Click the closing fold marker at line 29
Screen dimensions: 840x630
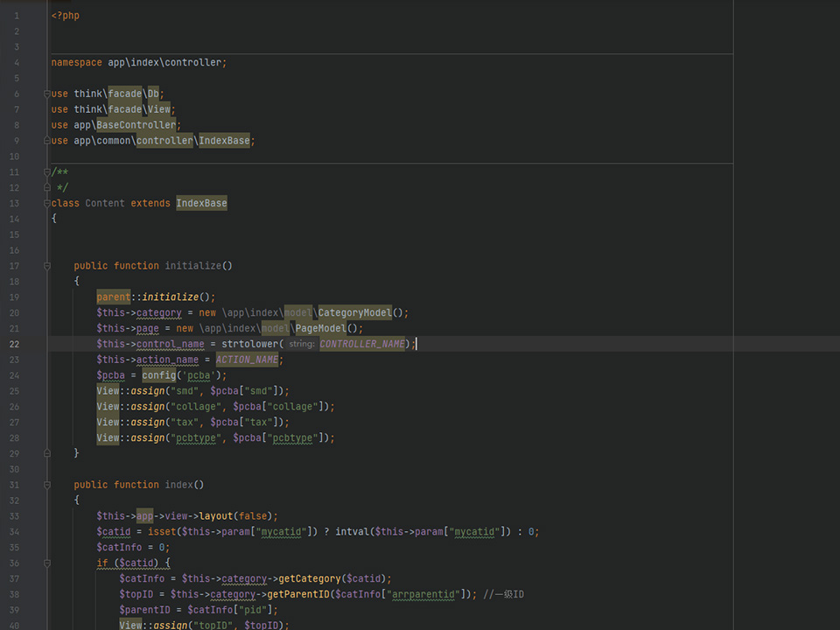[x=47, y=453]
